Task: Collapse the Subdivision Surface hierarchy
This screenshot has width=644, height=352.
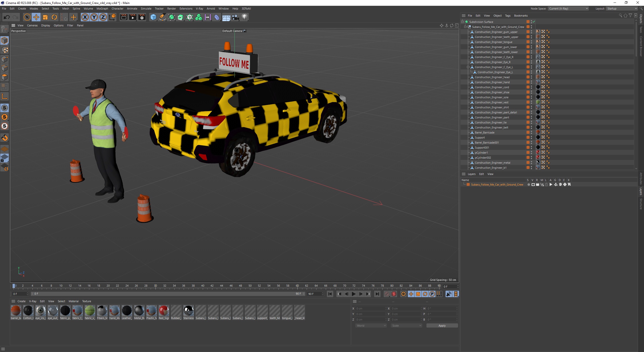Action: tap(462, 22)
